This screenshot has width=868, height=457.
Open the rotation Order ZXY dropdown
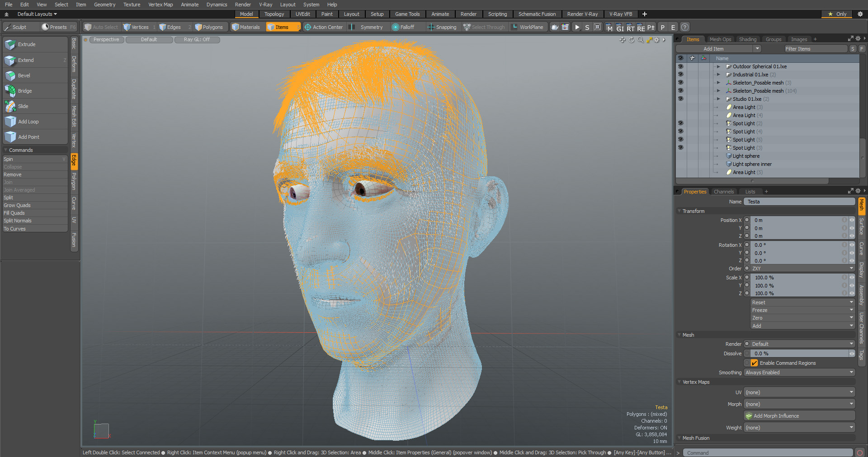tap(802, 269)
